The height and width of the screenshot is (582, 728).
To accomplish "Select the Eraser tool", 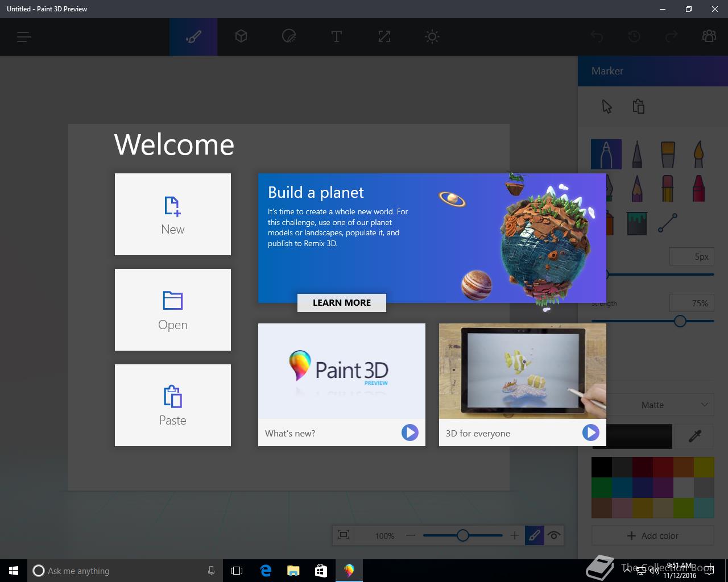I will coord(668,188).
